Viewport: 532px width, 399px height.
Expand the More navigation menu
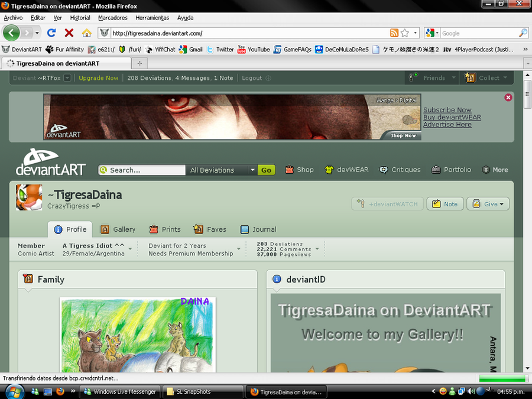point(495,170)
